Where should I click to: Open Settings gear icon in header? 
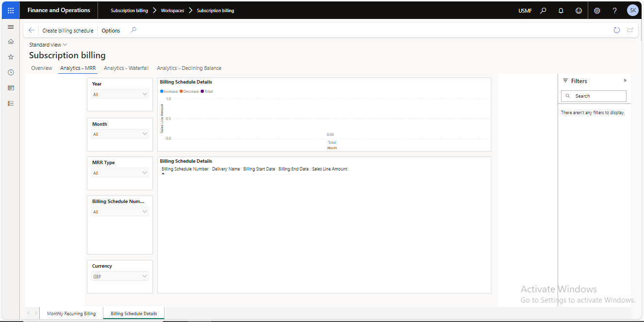tap(597, 10)
